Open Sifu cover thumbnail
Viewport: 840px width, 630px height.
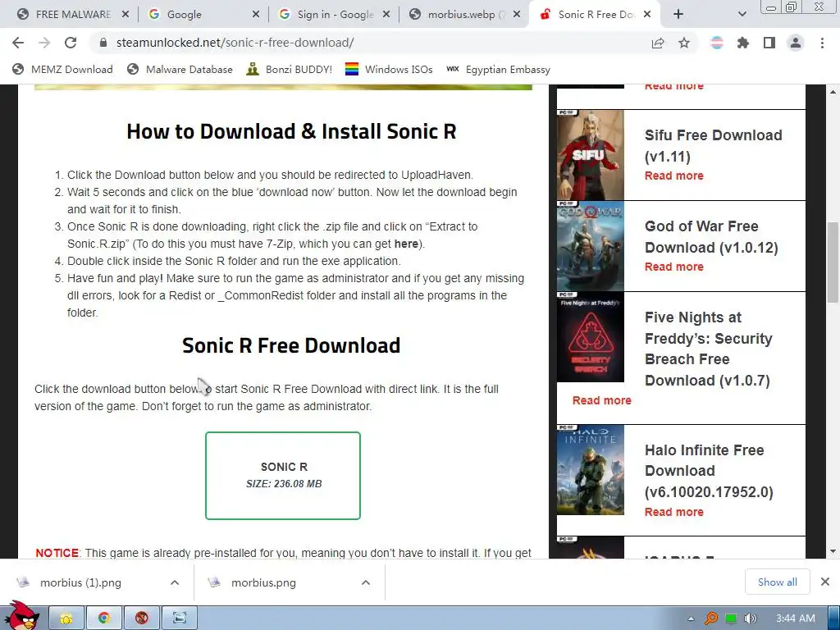point(591,155)
